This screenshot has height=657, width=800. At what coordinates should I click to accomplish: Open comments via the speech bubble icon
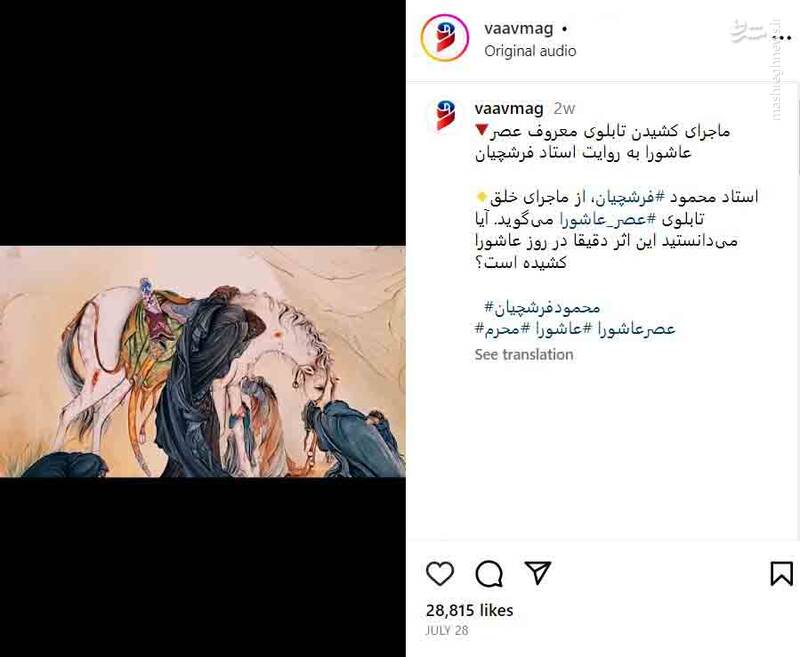[x=489, y=574]
